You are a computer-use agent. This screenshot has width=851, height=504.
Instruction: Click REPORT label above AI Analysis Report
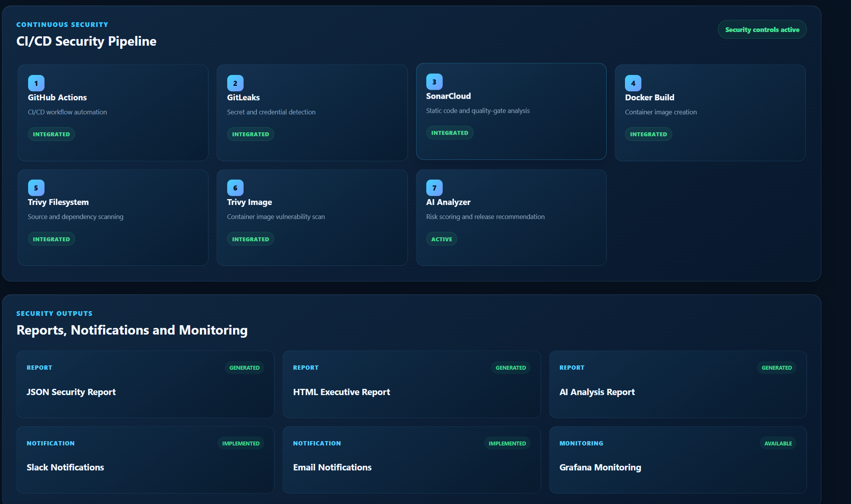click(572, 368)
